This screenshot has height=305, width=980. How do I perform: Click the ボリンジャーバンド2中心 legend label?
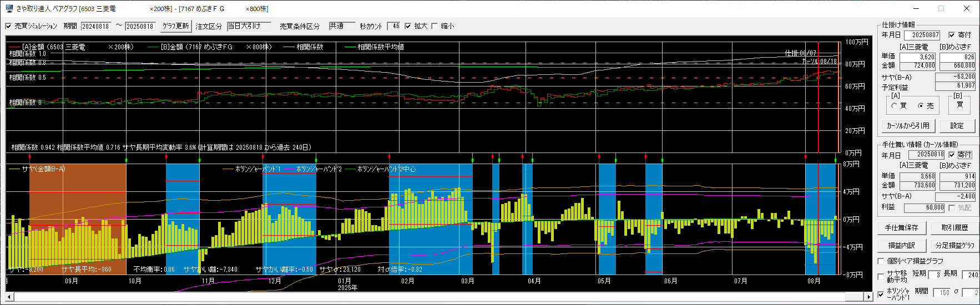click(x=386, y=169)
